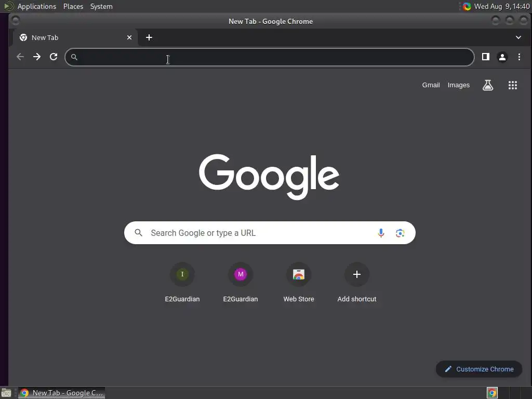The height and width of the screenshot is (399, 532).
Task: Open Chrome three-dot menu
Action: [519, 57]
